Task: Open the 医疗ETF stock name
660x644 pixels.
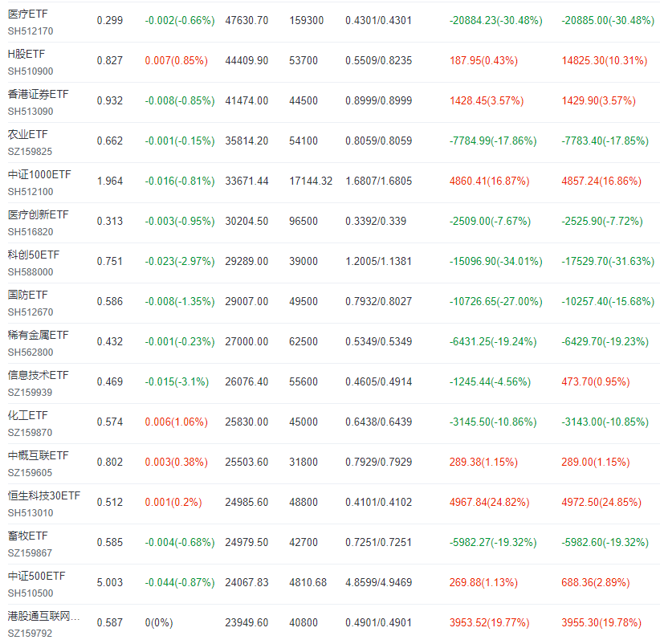Action: (28, 14)
